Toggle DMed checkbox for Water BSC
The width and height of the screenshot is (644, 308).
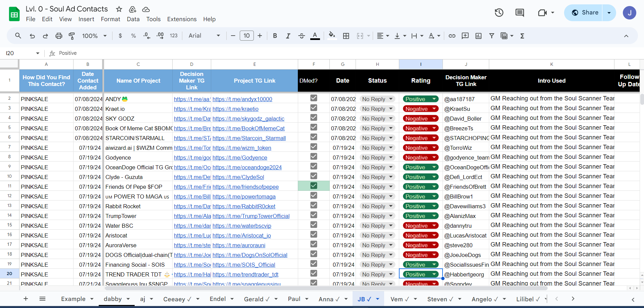[314, 224]
